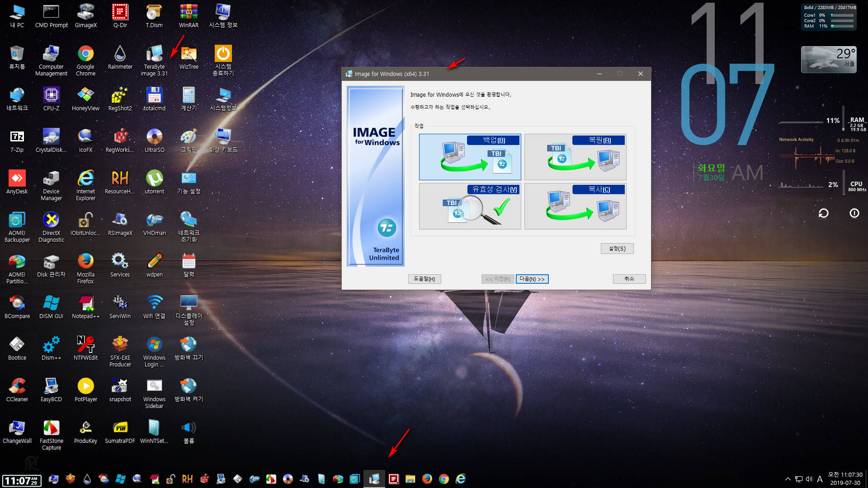Open the PotPlayer desktop icon
This screenshot has width=868, height=488.
pyautogui.click(x=85, y=390)
